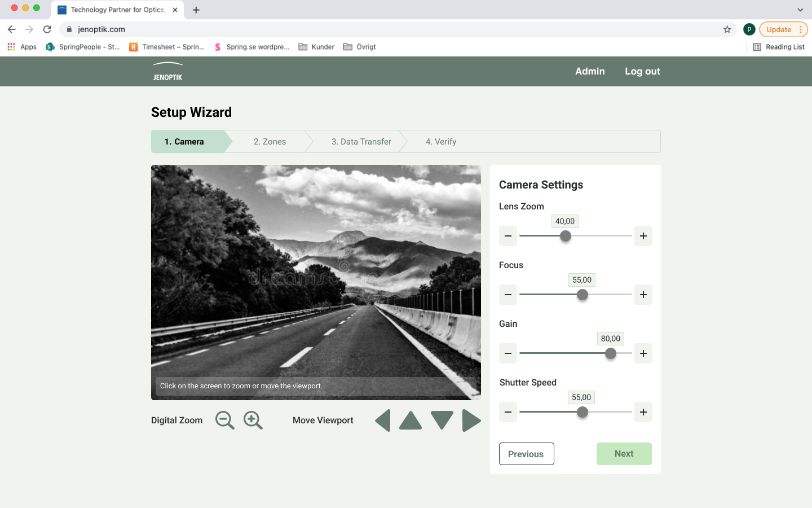
Task: Click the Shutter Speed slider handle
Action: pos(582,412)
